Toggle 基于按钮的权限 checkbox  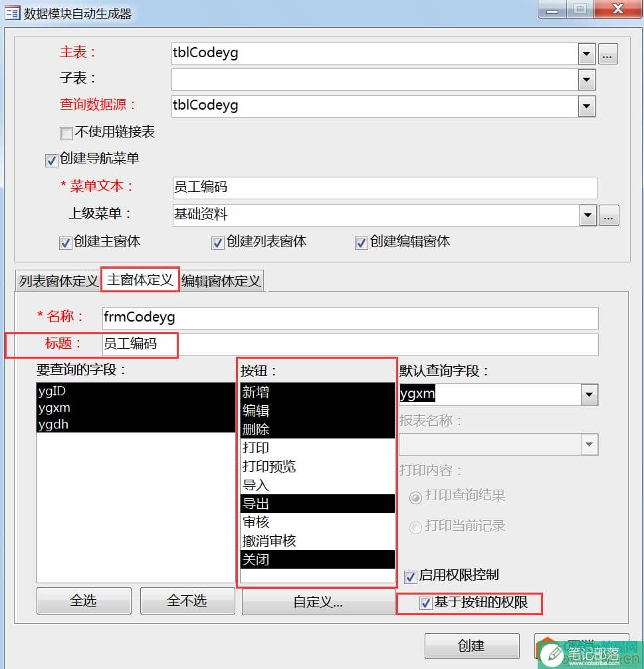[425, 603]
